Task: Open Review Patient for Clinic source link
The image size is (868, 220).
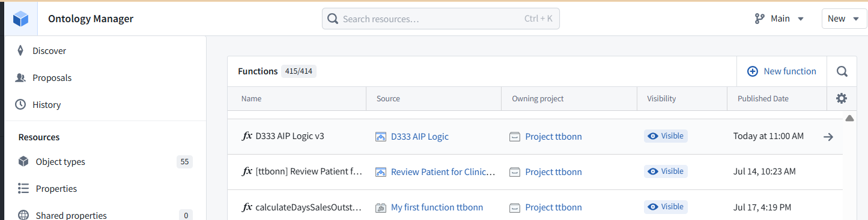Action: [443, 172]
